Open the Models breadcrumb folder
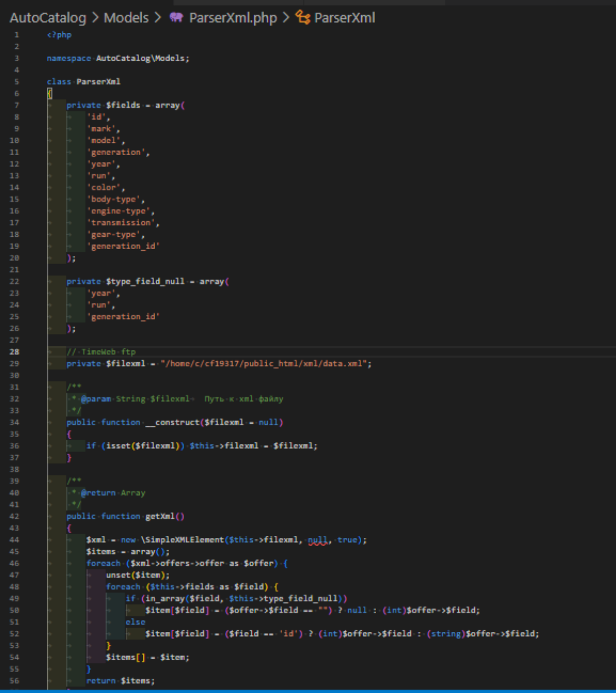The height and width of the screenshot is (693, 616). click(x=126, y=17)
